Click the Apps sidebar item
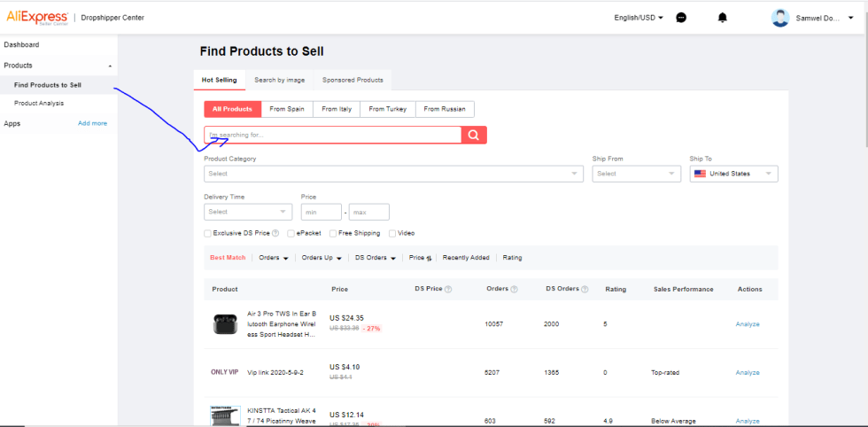This screenshot has height=427, width=868. 12,123
